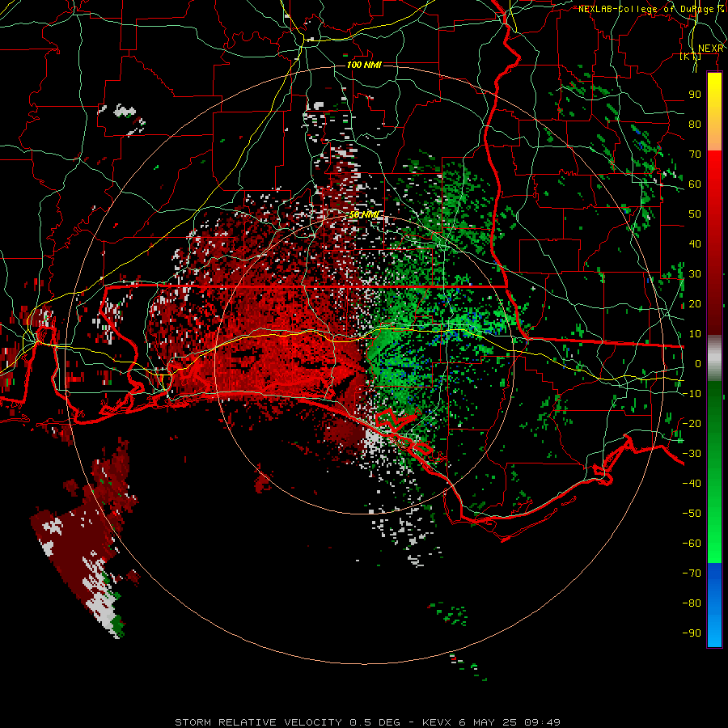This screenshot has width=728, height=728.
Task: Click the 50 value on velocity scale
Action: 695,214
